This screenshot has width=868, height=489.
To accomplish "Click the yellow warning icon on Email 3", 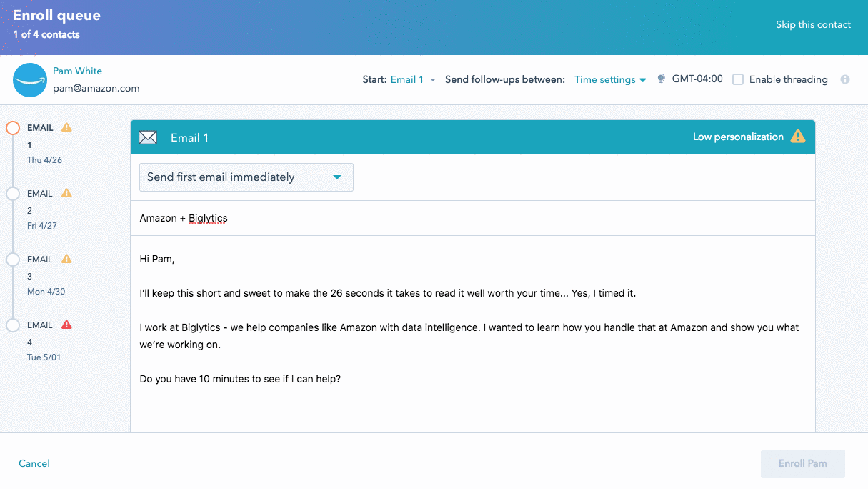I will [66, 259].
